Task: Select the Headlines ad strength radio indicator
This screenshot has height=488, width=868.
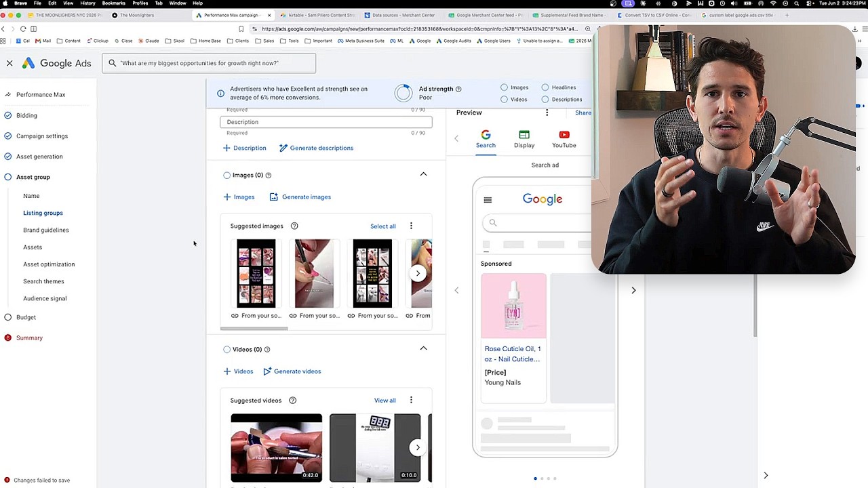Action: tap(545, 87)
